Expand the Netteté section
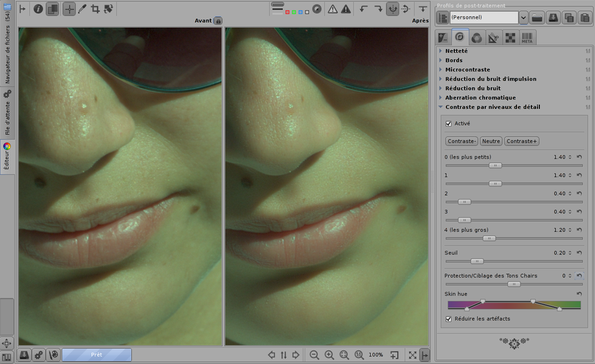Viewport: 595px width, 364px height. pyautogui.click(x=456, y=51)
